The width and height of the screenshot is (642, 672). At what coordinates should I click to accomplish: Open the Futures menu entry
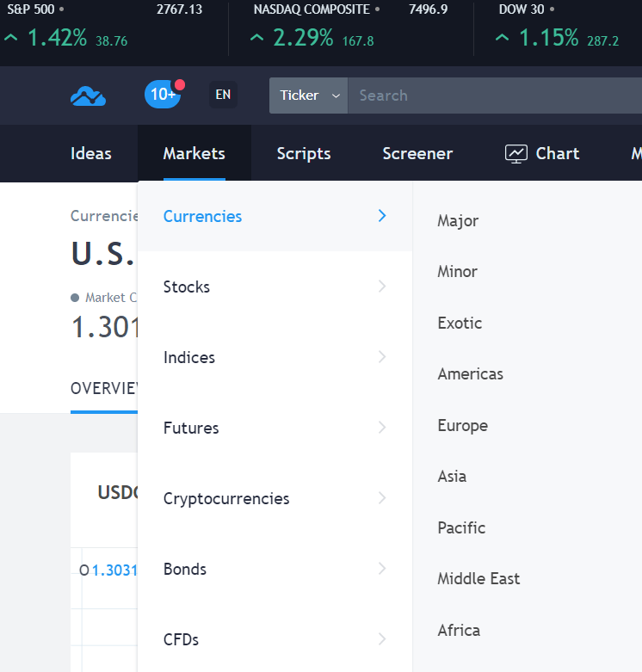[x=191, y=428]
